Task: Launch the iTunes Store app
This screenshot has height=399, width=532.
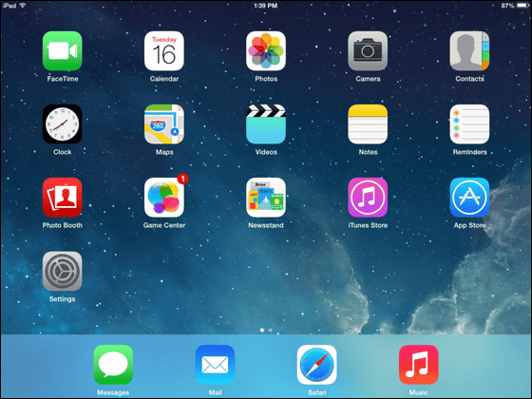Action: pyautogui.click(x=368, y=198)
